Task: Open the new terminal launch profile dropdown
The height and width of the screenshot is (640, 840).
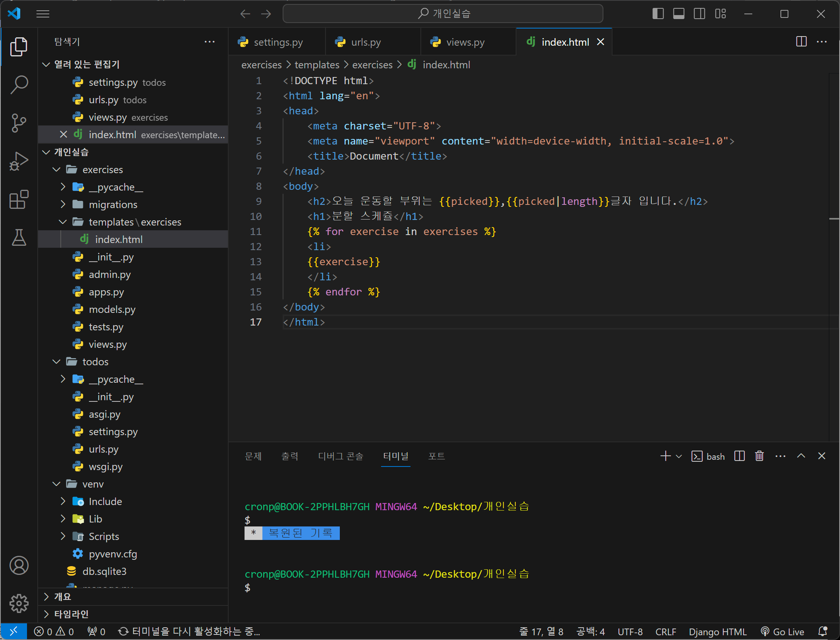Action: tap(679, 456)
